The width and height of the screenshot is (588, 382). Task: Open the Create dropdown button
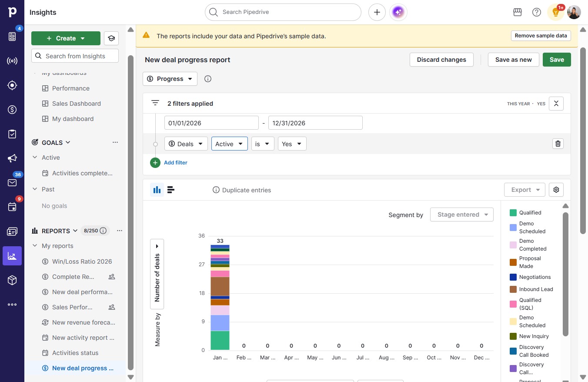tap(66, 38)
